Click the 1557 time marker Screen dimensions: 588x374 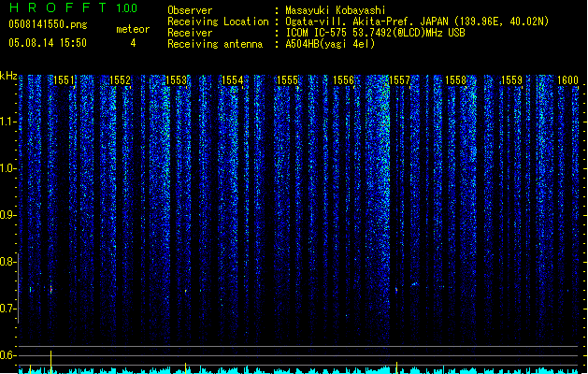click(400, 80)
